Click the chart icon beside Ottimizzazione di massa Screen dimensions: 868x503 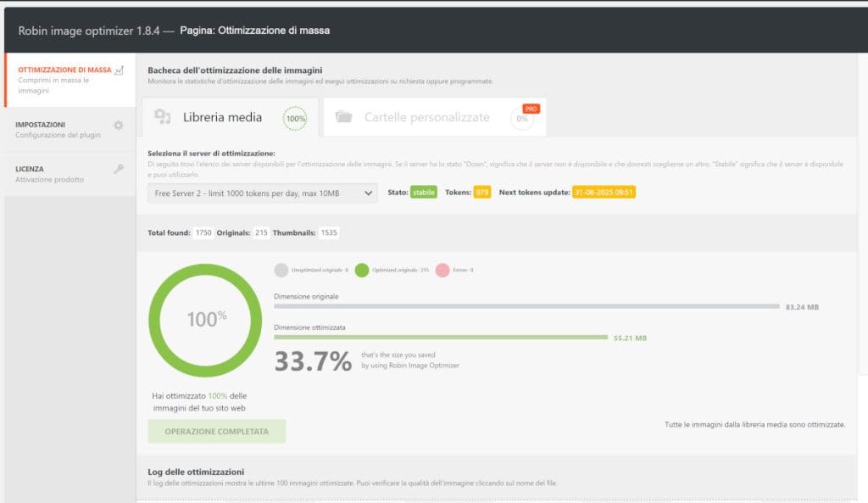coord(119,70)
